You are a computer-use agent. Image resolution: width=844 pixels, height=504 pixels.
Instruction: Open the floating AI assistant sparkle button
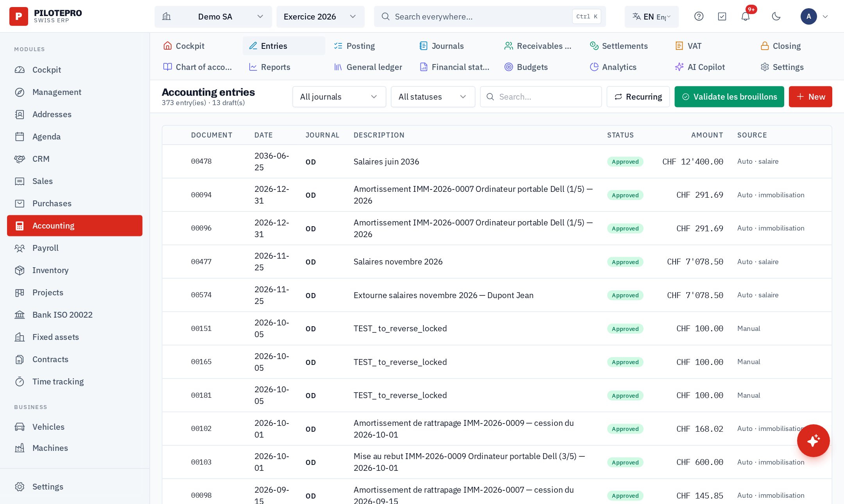coord(813,440)
